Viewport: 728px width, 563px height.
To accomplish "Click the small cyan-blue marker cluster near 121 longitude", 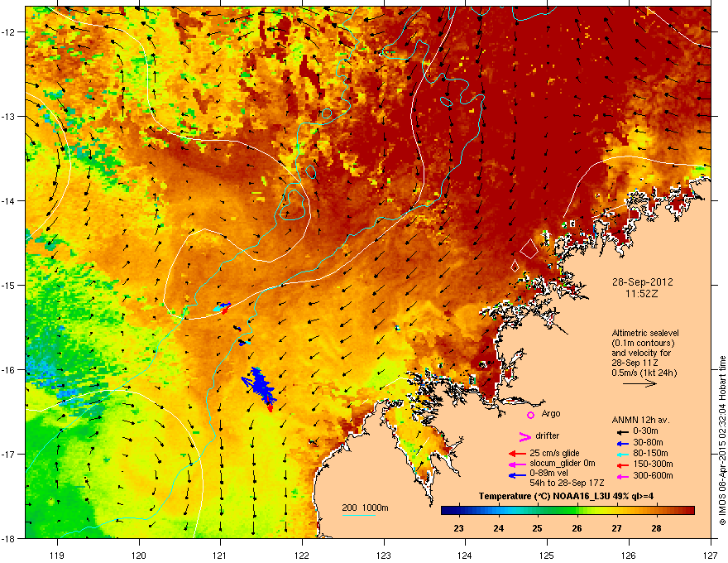I will click(223, 307).
